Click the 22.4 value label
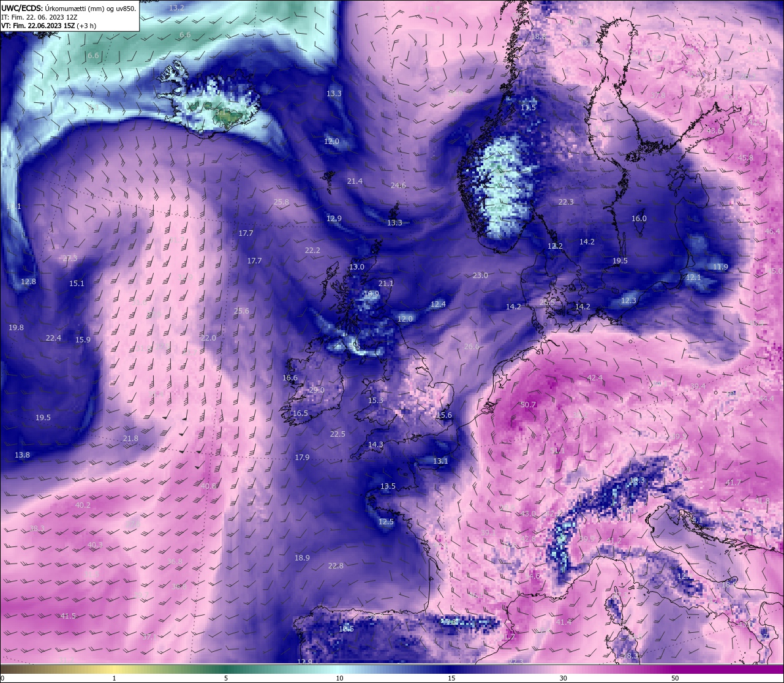This screenshot has height=683, width=784. 53,338
